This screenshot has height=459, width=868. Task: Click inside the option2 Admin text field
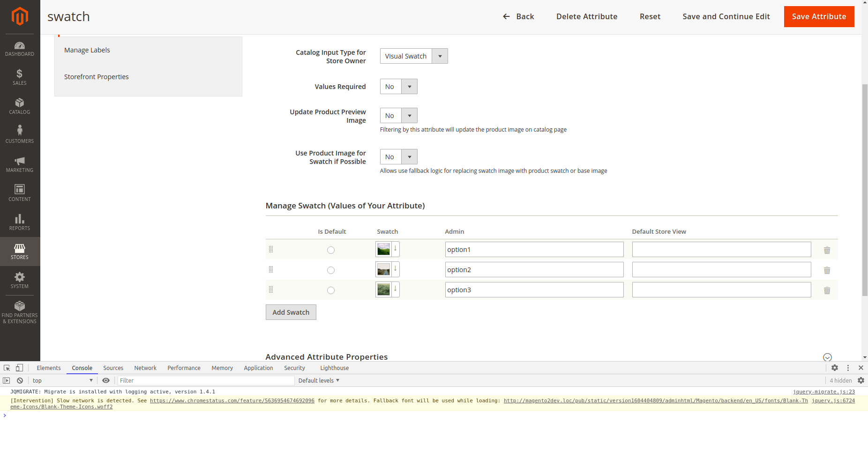pyautogui.click(x=534, y=269)
